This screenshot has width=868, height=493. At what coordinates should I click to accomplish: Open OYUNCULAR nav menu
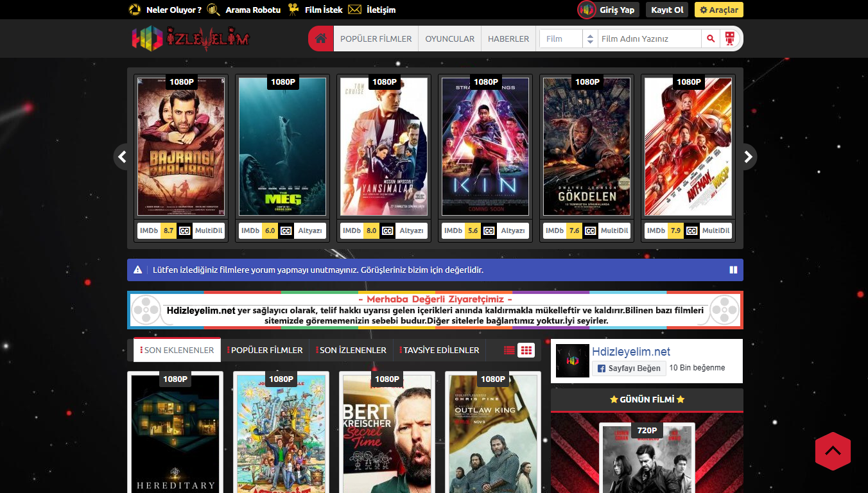tap(450, 39)
